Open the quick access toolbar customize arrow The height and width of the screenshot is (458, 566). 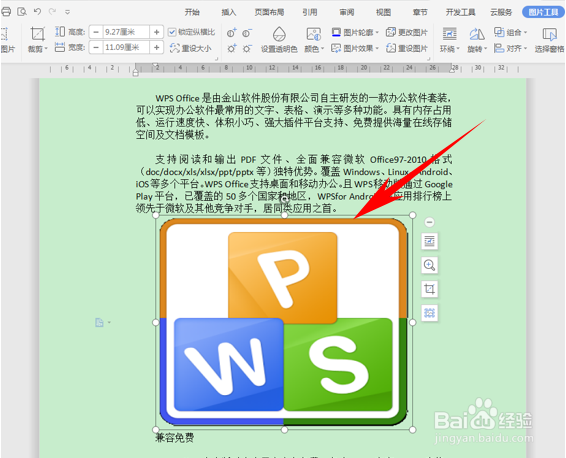[x=68, y=12]
